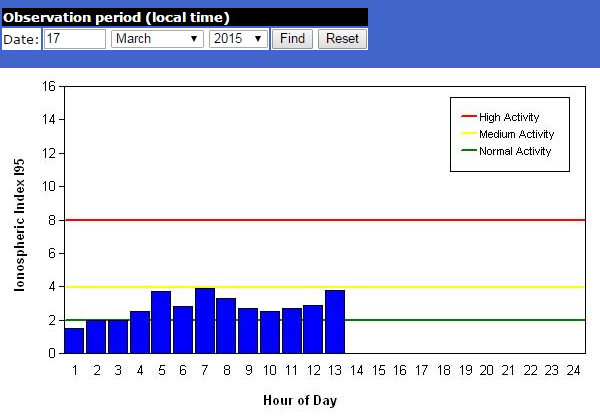Image resolution: width=600 pixels, height=417 pixels.
Task: Expand the 2015 year dropdown
Action: pos(238,39)
